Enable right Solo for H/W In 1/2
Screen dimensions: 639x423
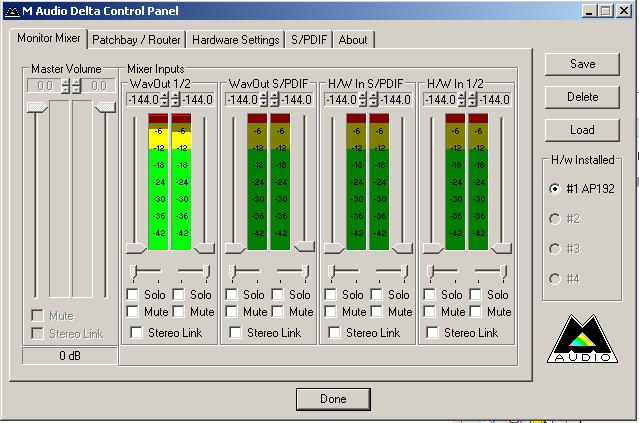[x=476, y=294]
